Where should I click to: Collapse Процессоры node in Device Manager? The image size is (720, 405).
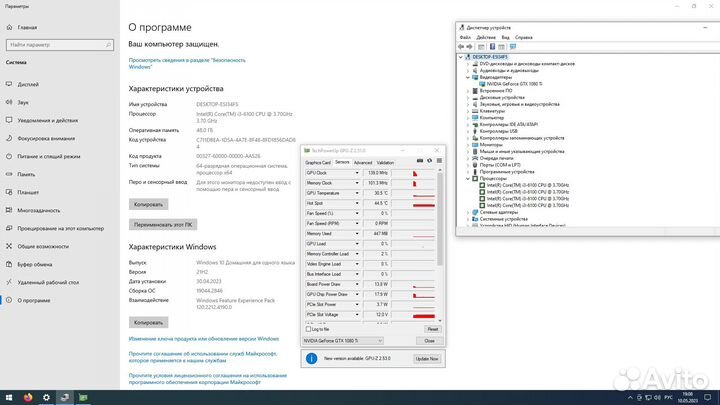pyautogui.click(x=468, y=178)
